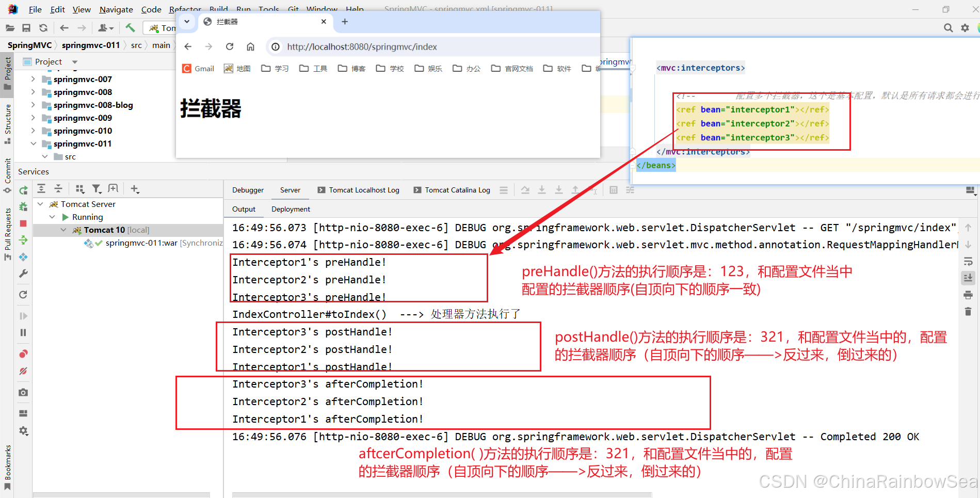Image resolution: width=980 pixels, height=498 pixels.
Task: Open Group By menu in Services toolbar
Action: click(79, 189)
